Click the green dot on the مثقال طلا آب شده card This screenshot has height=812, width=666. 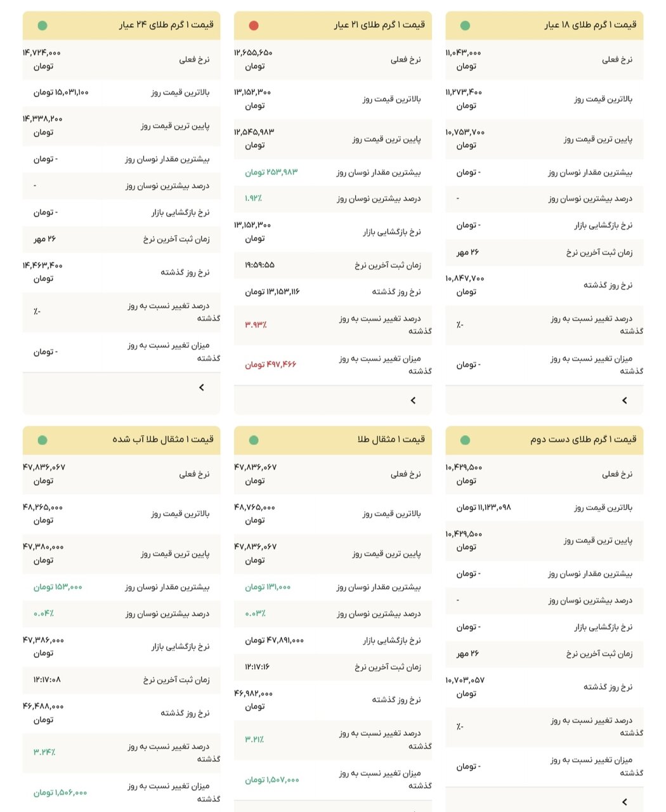coord(42,440)
